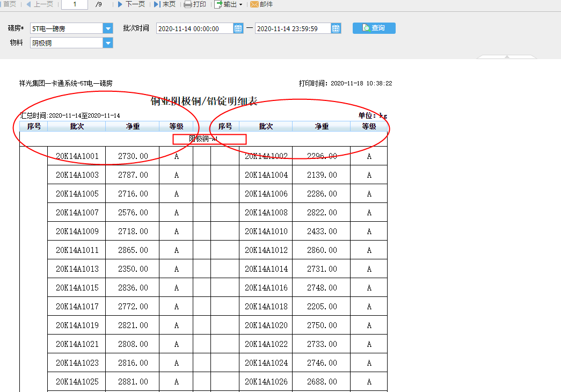
Task: Click the email envelope icon
Action: click(x=254, y=4)
